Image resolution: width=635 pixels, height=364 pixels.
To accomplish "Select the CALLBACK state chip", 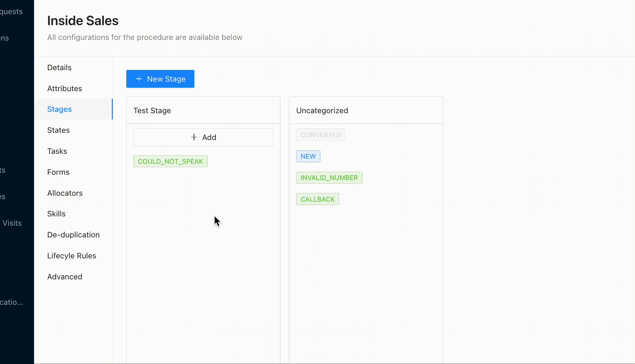I will (x=317, y=199).
